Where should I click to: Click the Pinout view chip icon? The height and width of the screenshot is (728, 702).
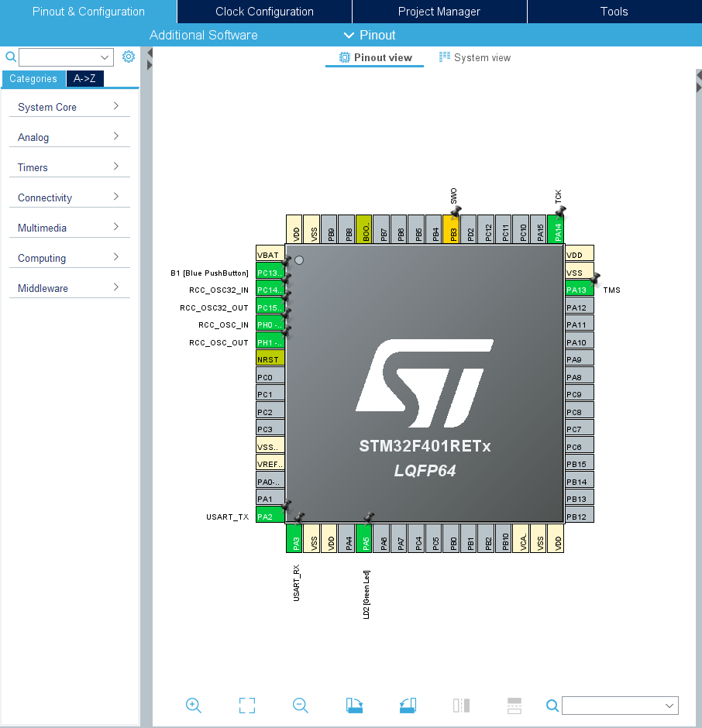pyautogui.click(x=345, y=57)
